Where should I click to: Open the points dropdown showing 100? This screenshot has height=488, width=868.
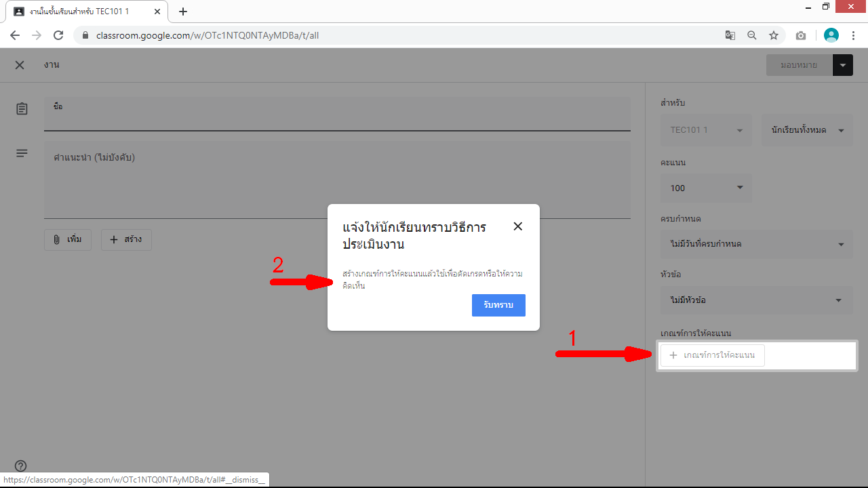(705, 188)
